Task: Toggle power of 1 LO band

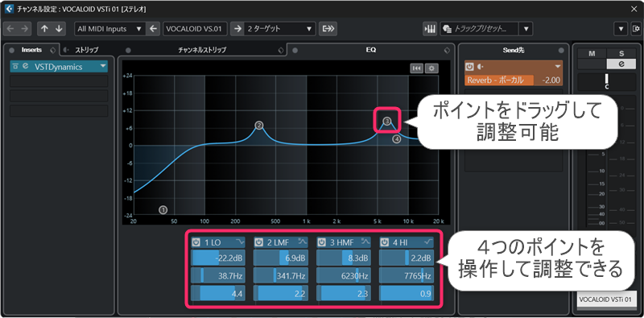Action: coord(196,242)
